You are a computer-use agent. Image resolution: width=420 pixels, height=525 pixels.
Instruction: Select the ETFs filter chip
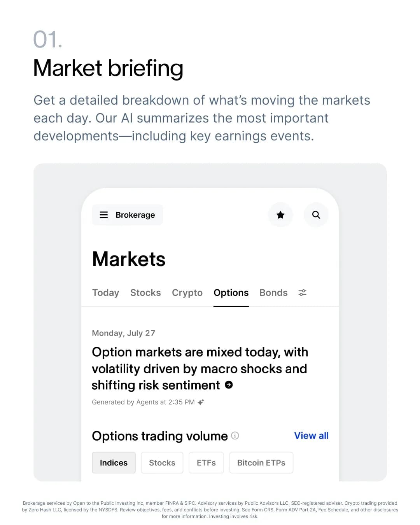click(x=206, y=463)
